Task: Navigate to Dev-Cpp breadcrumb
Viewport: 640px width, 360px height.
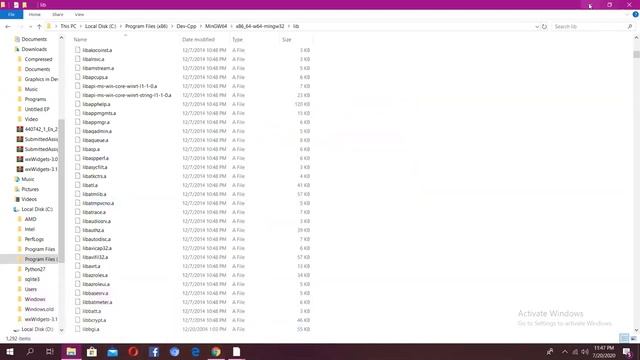Action: (186, 26)
